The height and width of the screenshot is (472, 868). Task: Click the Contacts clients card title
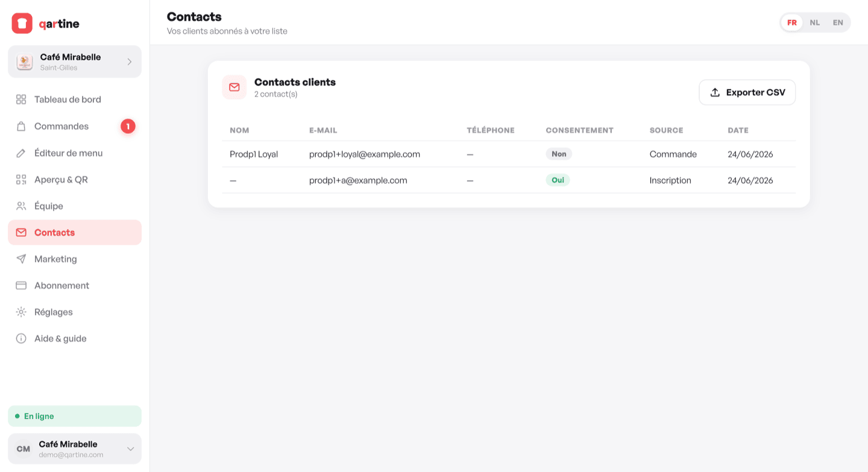pyautogui.click(x=295, y=82)
